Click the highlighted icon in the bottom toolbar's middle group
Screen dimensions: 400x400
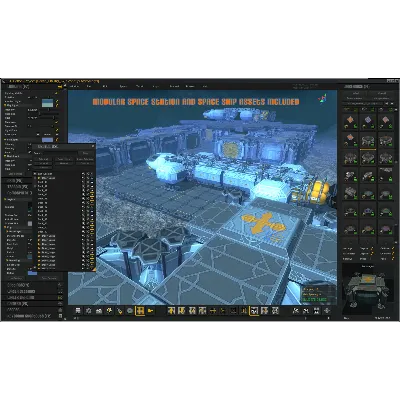[254, 311]
